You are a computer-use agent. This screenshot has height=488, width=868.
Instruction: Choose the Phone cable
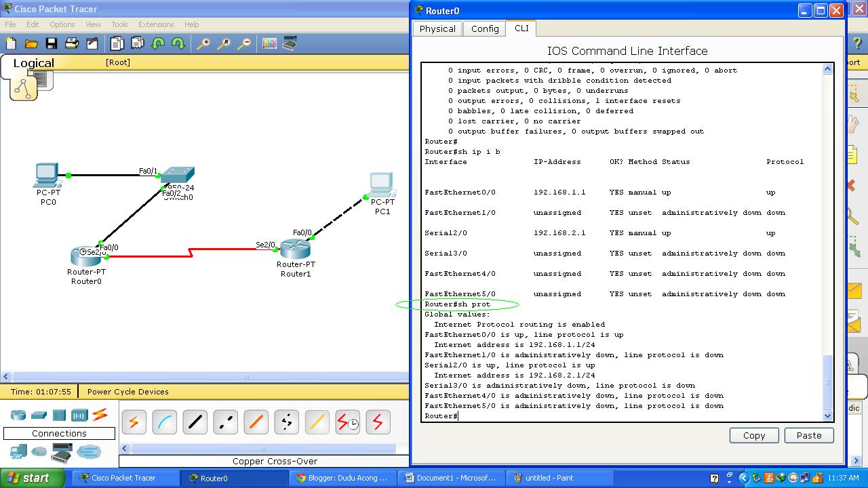286,422
